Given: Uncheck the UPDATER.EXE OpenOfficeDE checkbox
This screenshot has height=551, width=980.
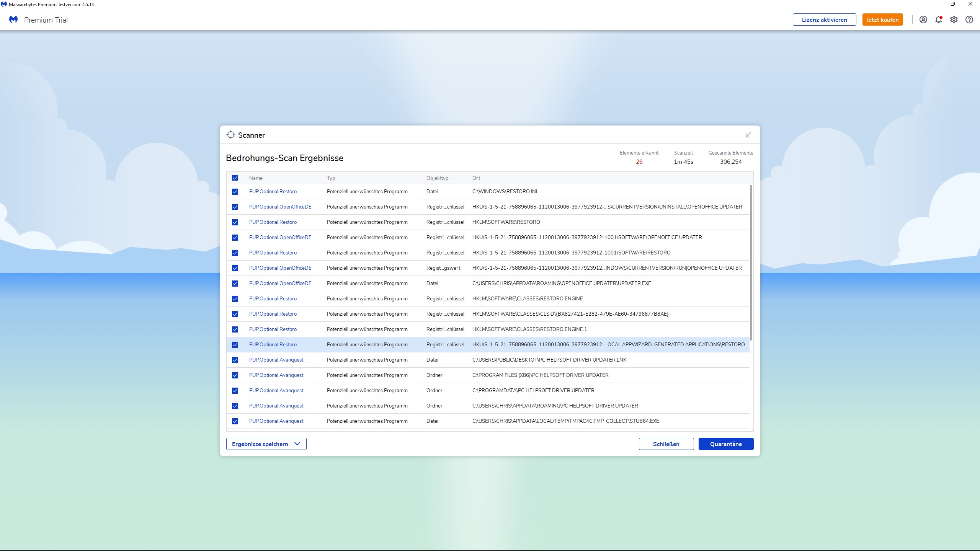Looking at the screenshot, I should coord(235,284).
